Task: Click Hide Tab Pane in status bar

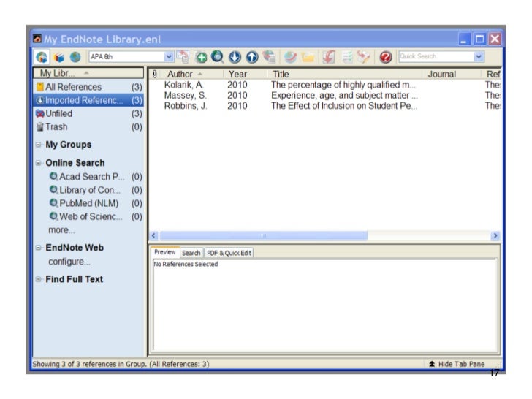Action: (457, 364)
